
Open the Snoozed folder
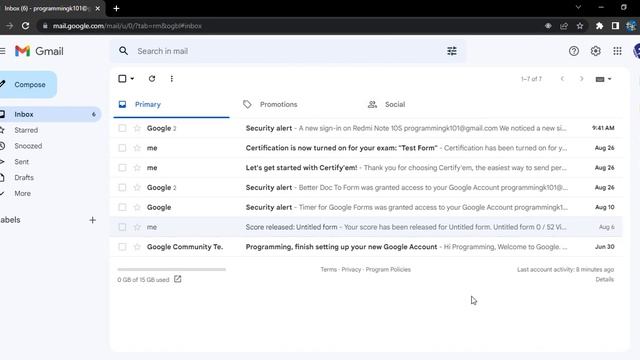28,146
